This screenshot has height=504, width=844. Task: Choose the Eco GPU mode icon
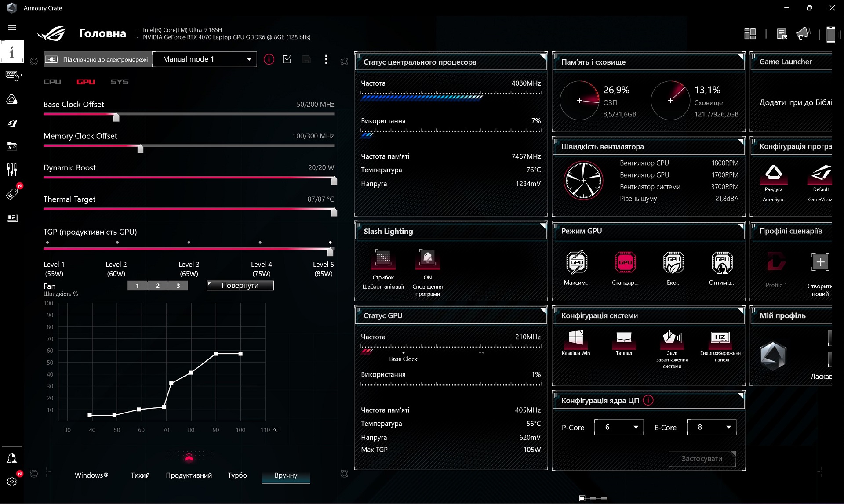673,262
